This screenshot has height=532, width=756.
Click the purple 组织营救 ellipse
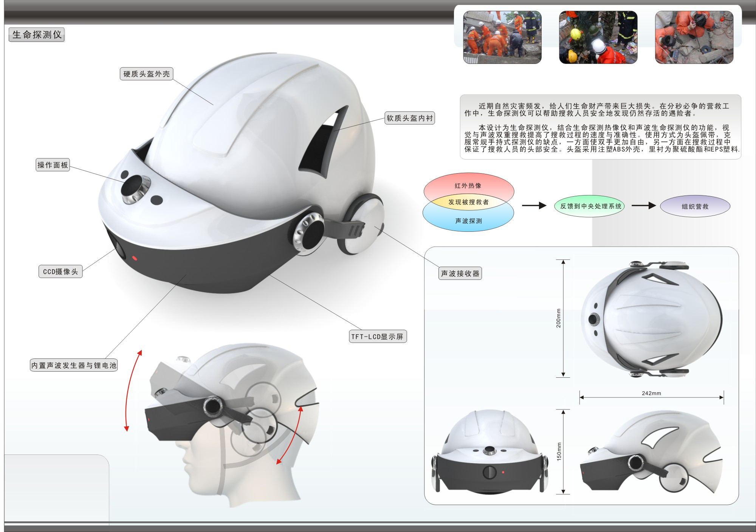(x=695, y=206)
